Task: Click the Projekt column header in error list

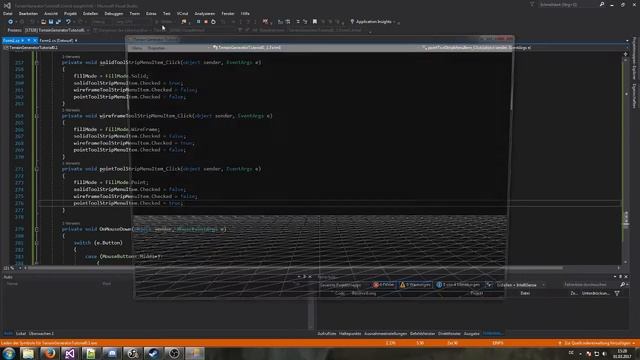Action: (476, 293)
